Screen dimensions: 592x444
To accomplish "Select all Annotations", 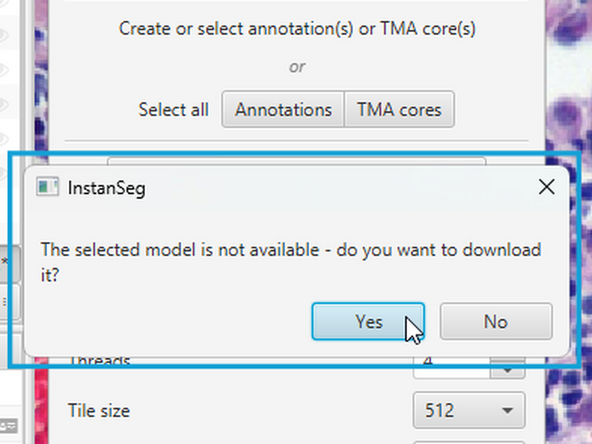I will (x=283, y=109).
